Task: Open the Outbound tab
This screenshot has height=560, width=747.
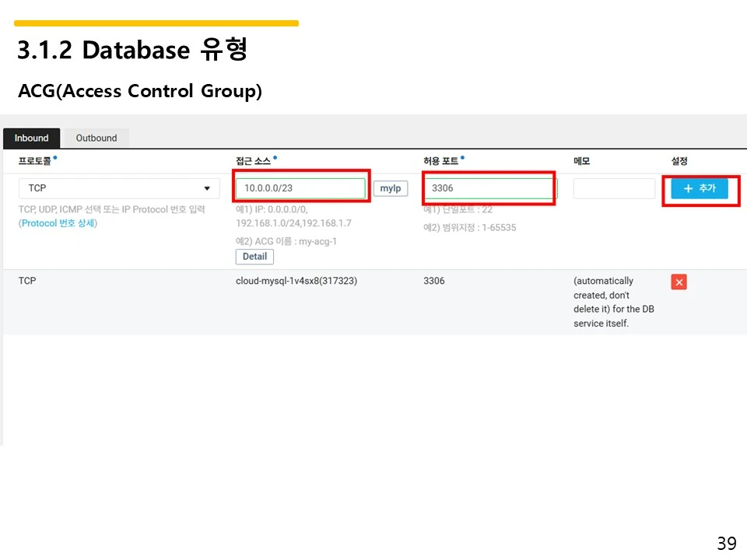Action: pyautogui.click(x=96, y=138)
